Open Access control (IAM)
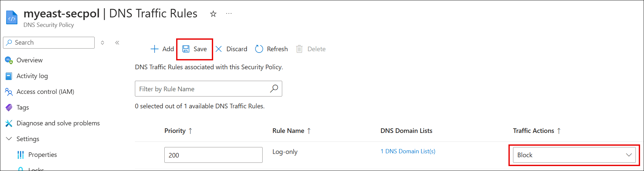 coord(45,92)
